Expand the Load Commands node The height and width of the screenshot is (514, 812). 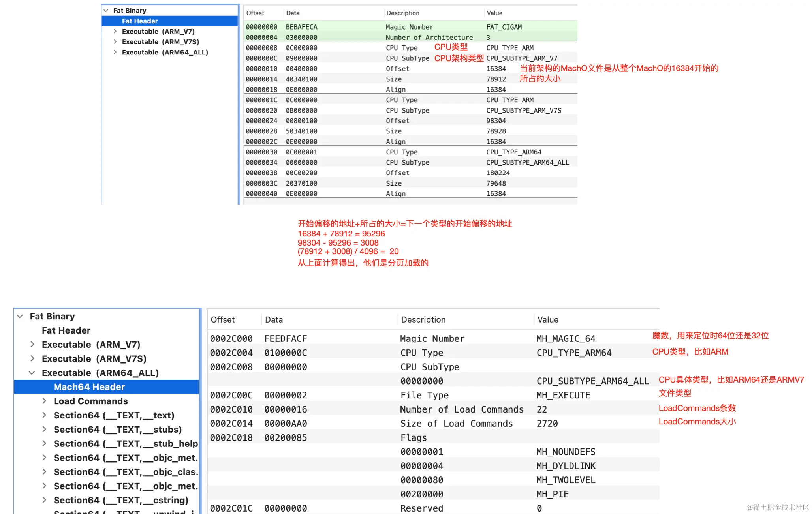point(44,401)
